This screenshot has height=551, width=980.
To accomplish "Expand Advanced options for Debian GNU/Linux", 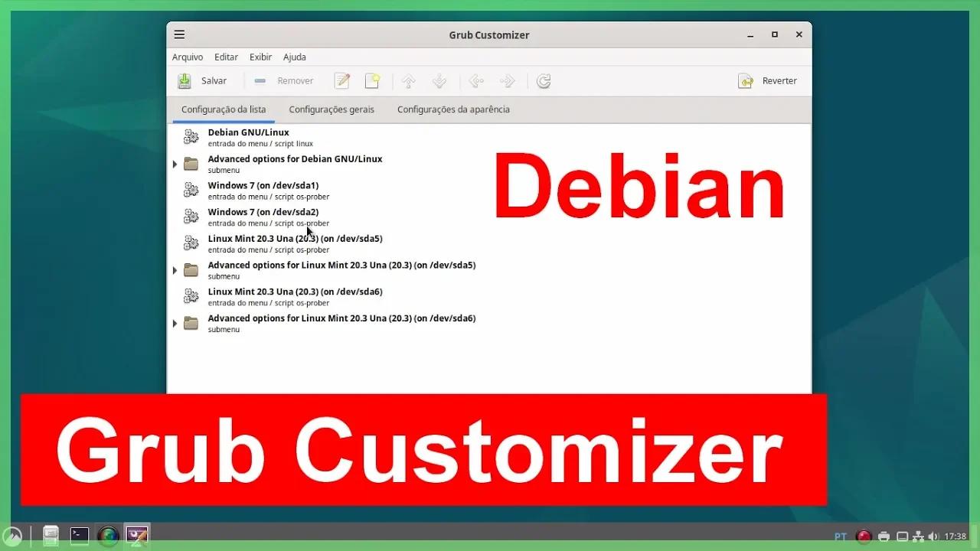I will point(175,163).
